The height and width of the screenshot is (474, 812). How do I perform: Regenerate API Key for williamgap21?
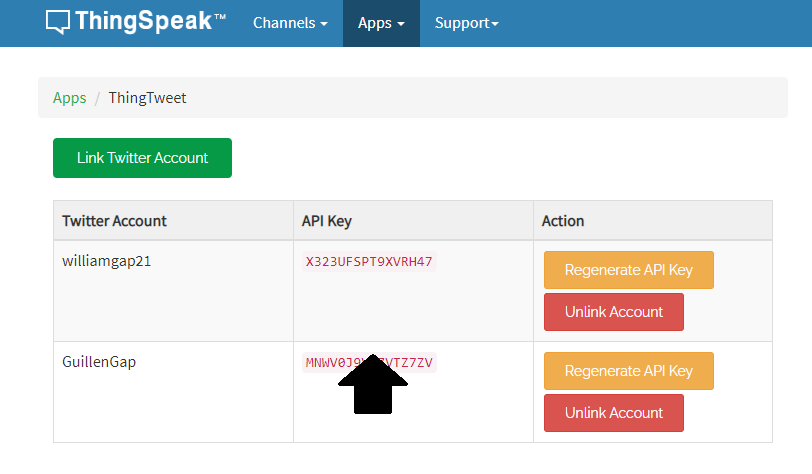point(629,270)
